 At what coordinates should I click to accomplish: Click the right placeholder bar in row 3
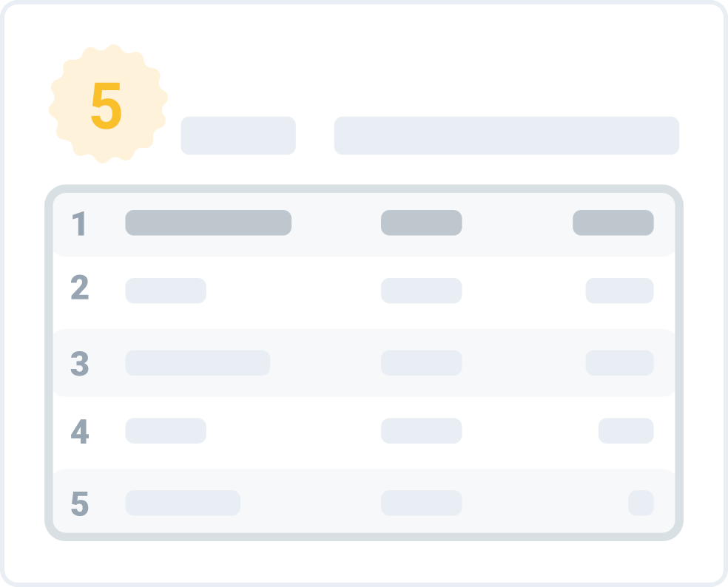(x=619, y=363)
